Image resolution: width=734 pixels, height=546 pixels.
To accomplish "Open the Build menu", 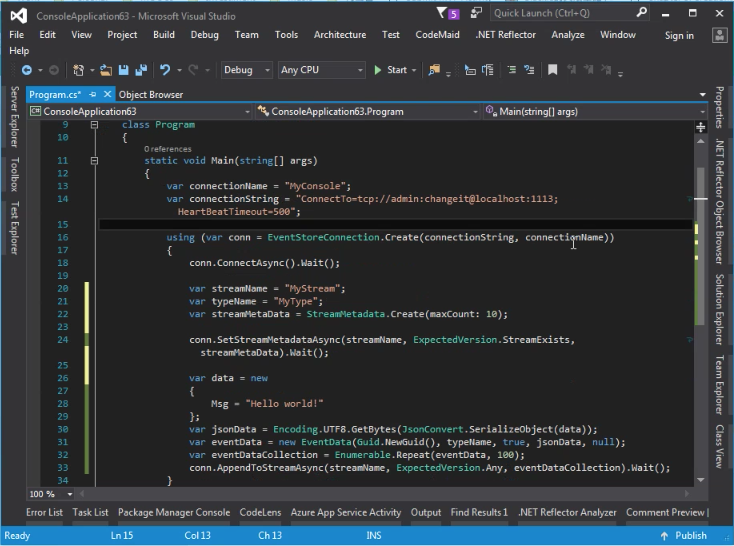I will pyautogui.click(x=164, y=35).
